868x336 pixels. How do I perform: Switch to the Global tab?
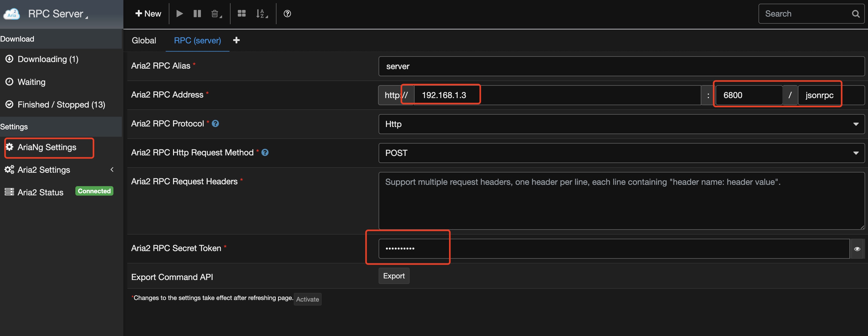(x=144, y=40)
